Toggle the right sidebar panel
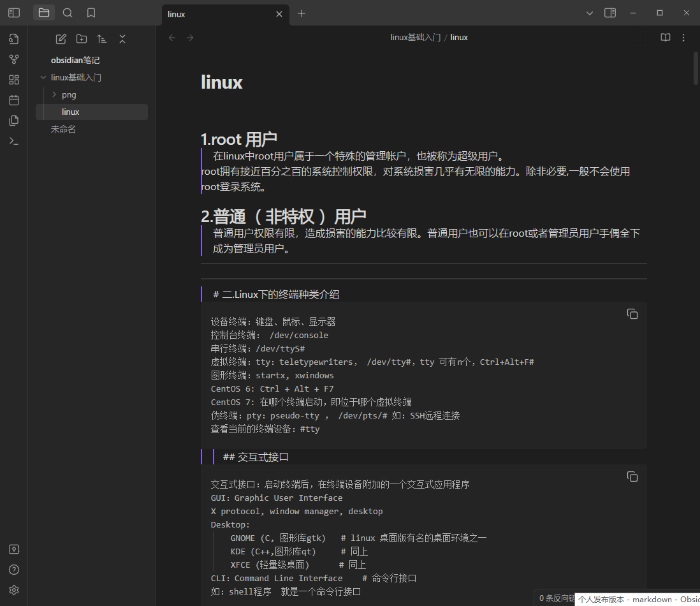 click(x=609, y=12)
